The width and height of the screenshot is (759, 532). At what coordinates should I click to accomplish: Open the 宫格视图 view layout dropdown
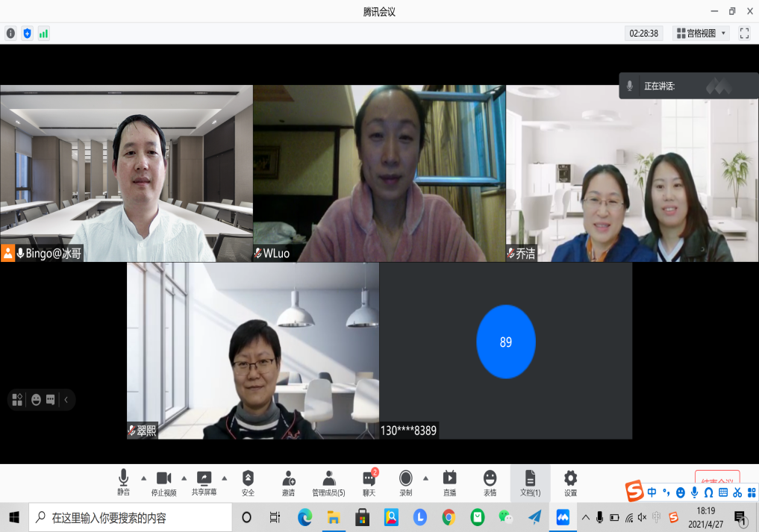click(x=701, y=33)
